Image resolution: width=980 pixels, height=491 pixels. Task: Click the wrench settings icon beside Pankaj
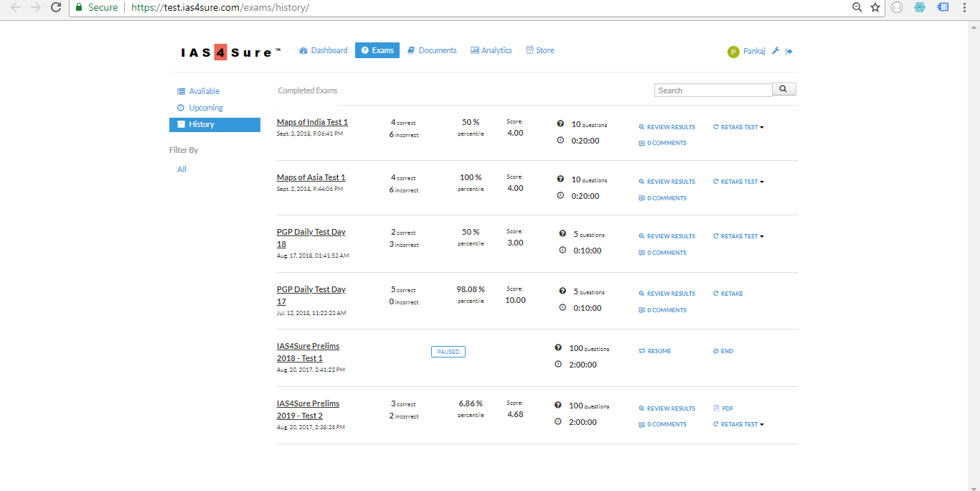(776, 51)
